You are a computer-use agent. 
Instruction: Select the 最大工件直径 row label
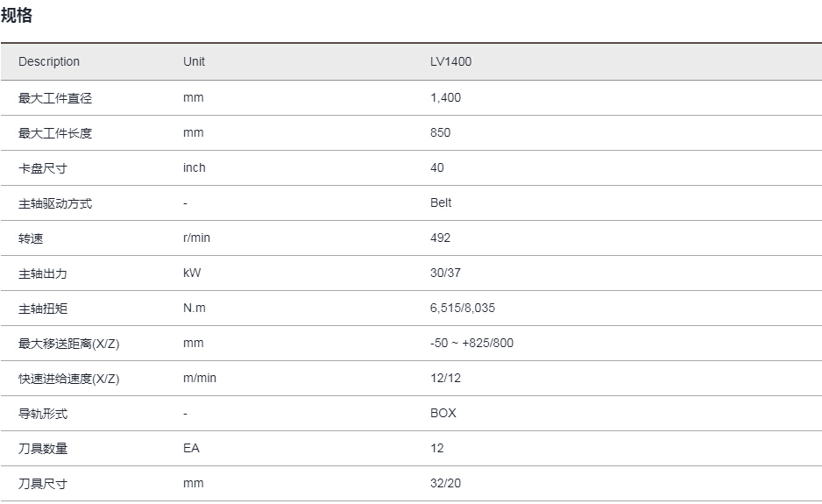pos(54,98)
